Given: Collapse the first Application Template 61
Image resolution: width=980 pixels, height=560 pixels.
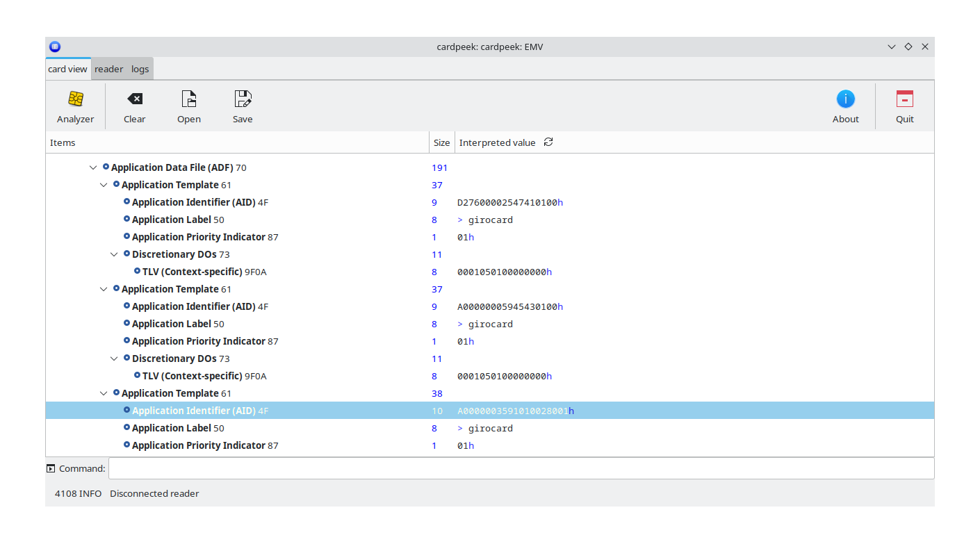Looking at the screenshot, I should pos(104,185).
